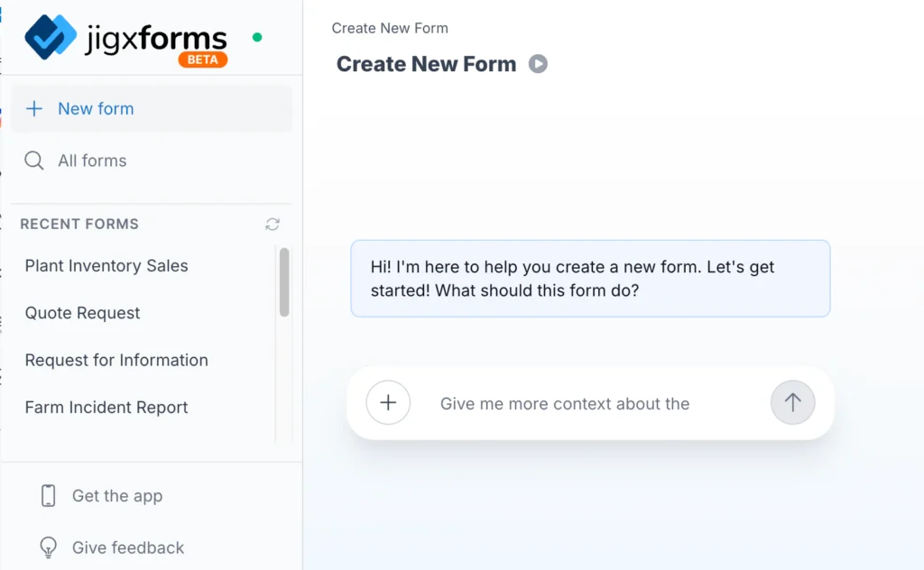Click the plus icon beside New form
The image size is (924, 570).
point(34,109)
